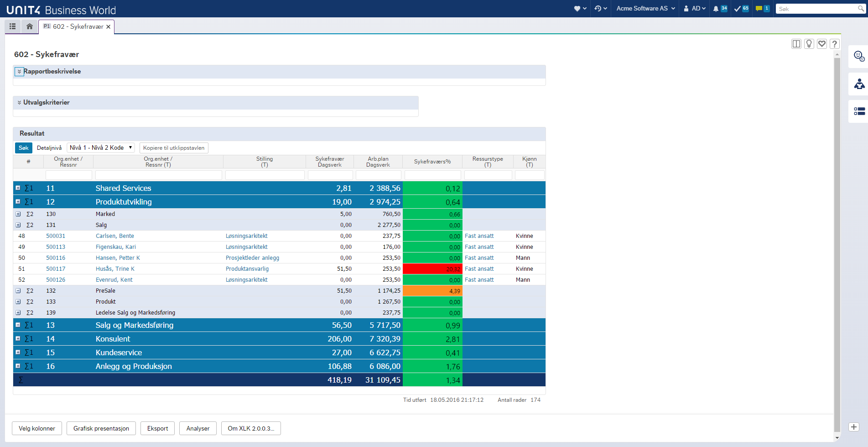Open the Figenskau, Kari link

tap(116, 247)
